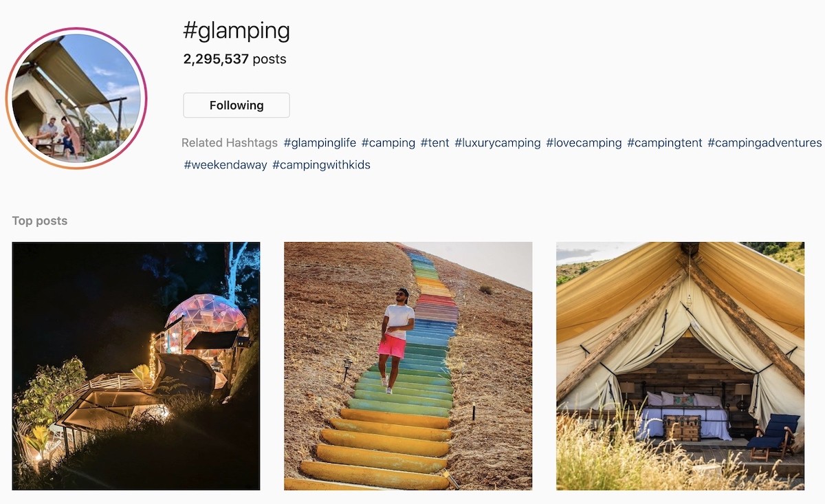Open the #camping related hashtag
Viewport: 825px width, 504px height.
[x=388, y=143]
